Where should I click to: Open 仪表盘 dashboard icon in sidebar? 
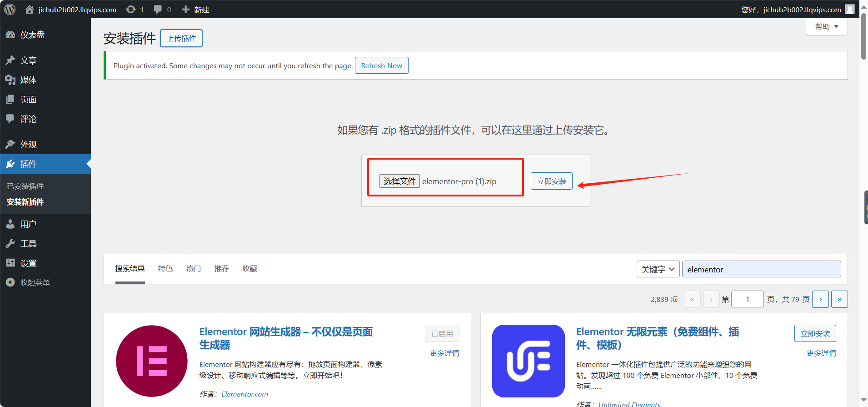(10, 35)
